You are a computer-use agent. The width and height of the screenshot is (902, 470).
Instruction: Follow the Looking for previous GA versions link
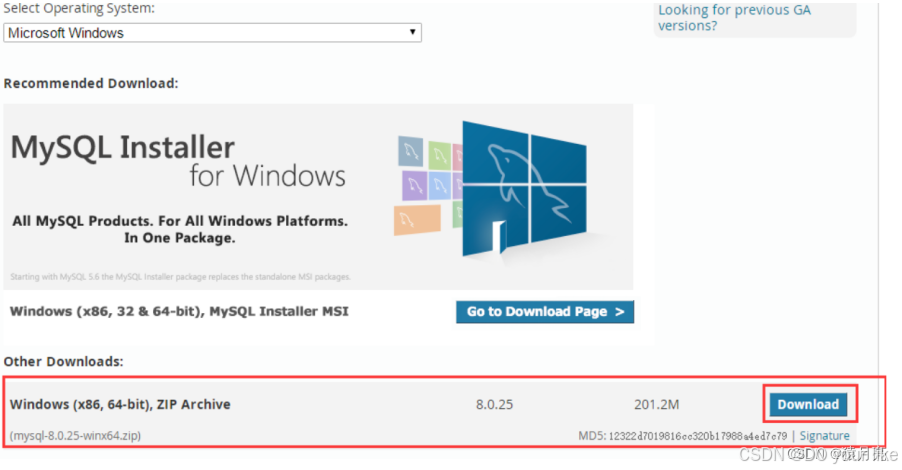734,18
